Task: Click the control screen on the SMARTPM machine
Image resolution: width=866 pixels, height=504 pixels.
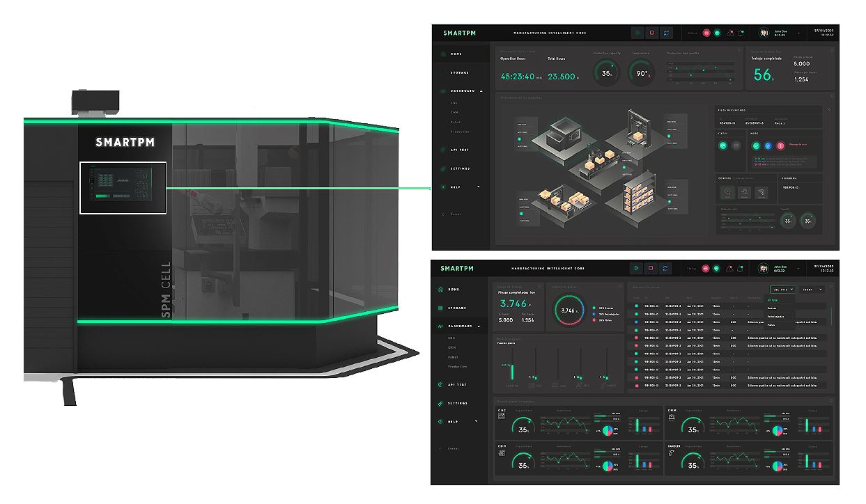Action: (123, 187)
